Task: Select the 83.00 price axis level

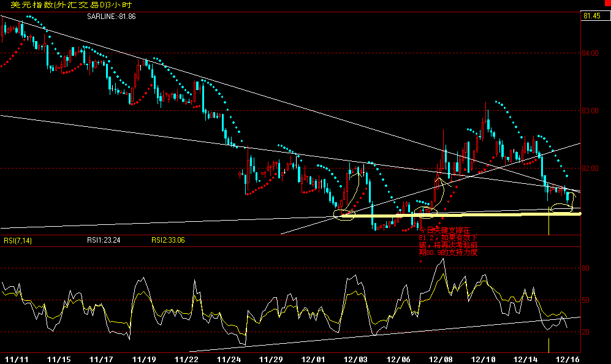Action: 591,111
